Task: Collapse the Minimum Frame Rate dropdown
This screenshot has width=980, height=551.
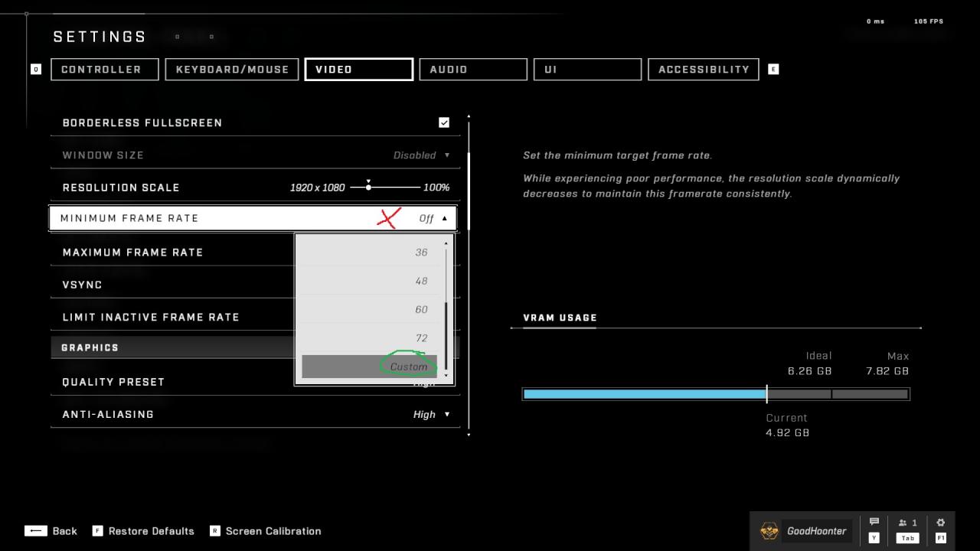Action: (444, 218)
